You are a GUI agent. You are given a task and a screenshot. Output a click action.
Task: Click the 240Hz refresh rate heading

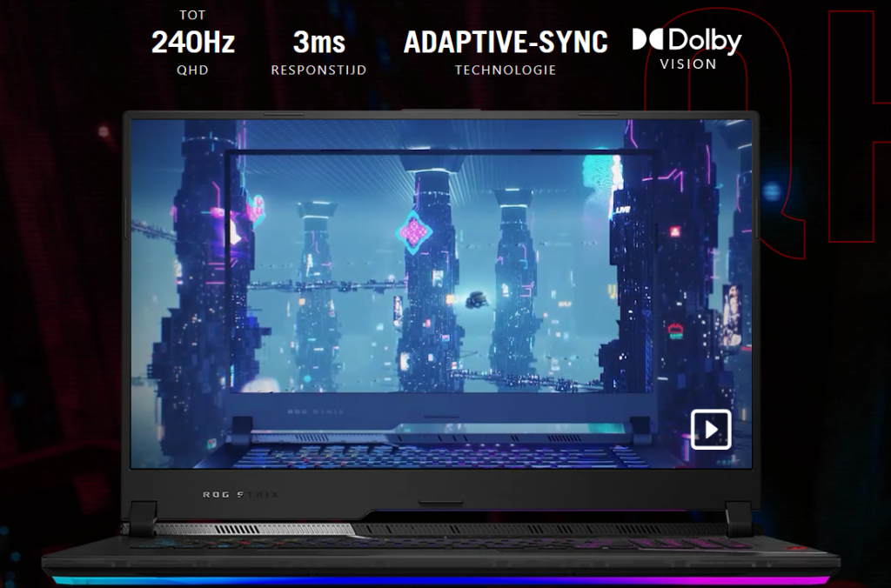coord(193,42)
